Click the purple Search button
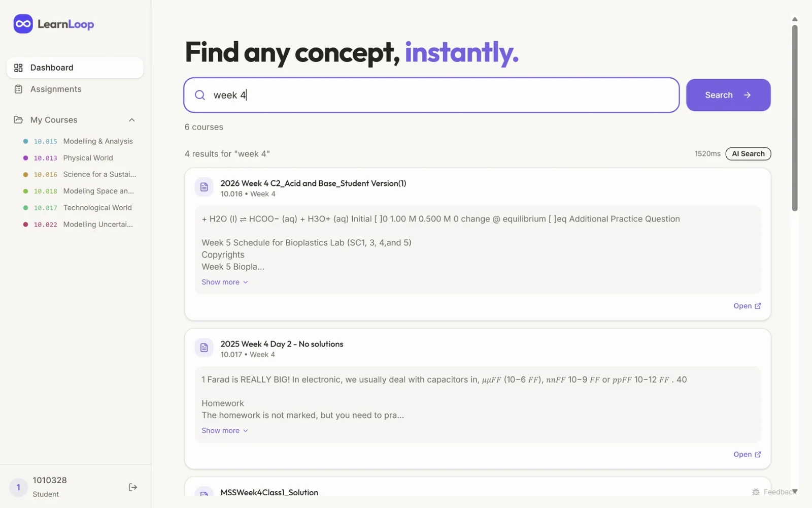 pyautogui.click(x=728, y=95)
